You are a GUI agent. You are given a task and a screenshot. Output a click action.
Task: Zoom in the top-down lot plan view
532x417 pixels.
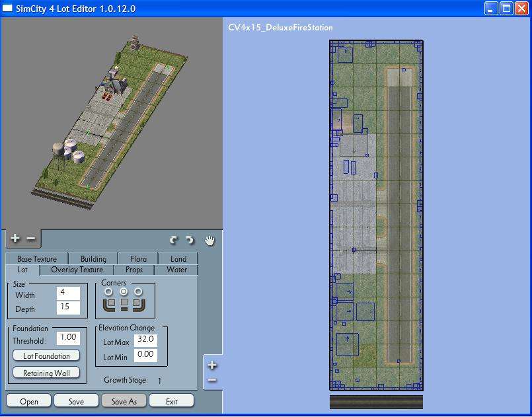click(x=212, y=365)
